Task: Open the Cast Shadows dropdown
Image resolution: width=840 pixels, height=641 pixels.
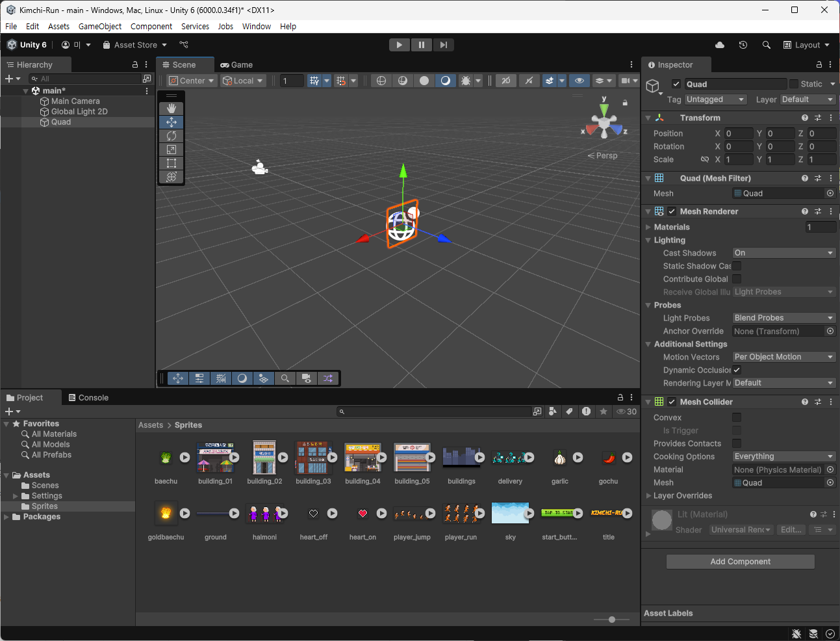Action: click(784, 253)
